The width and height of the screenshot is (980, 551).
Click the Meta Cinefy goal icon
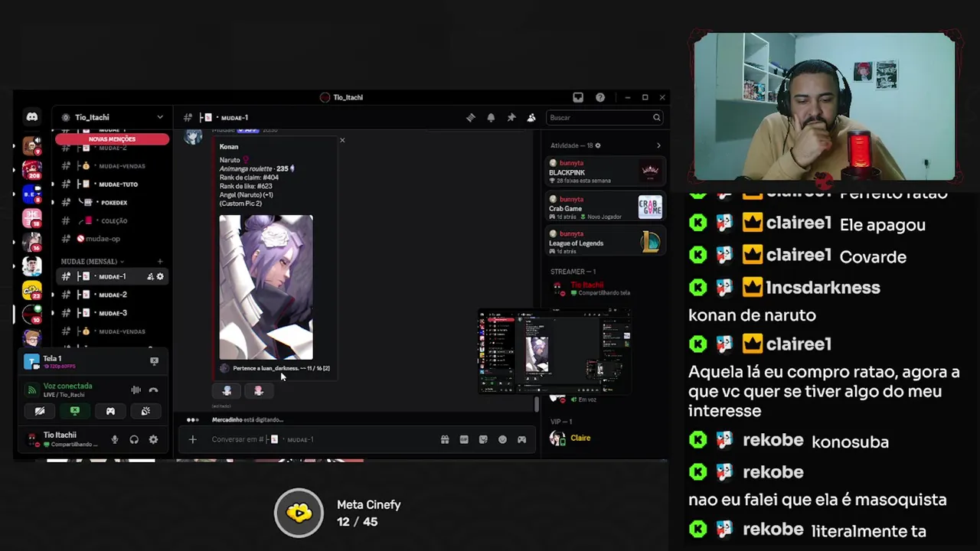299,513
